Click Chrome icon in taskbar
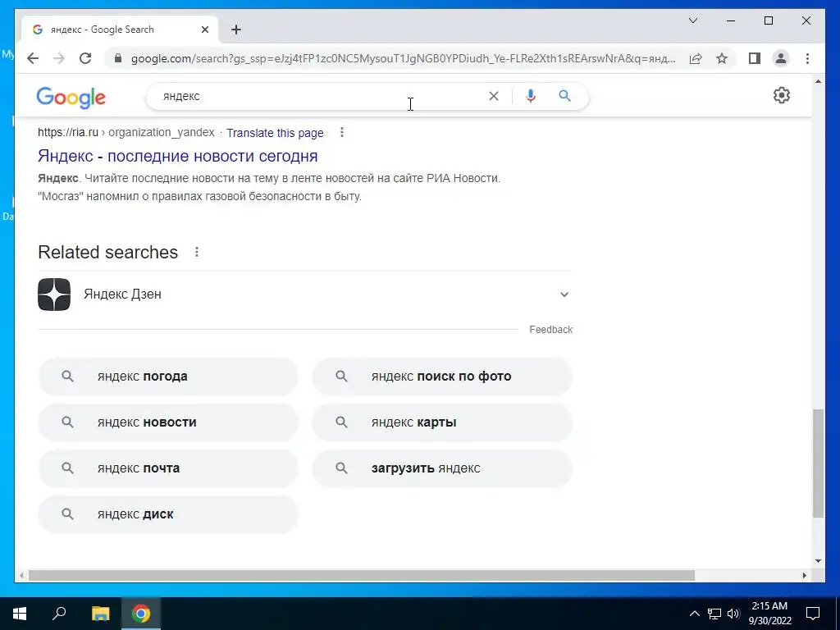The height and width of the screenshot is (630, 840). (x=141, y=614)
